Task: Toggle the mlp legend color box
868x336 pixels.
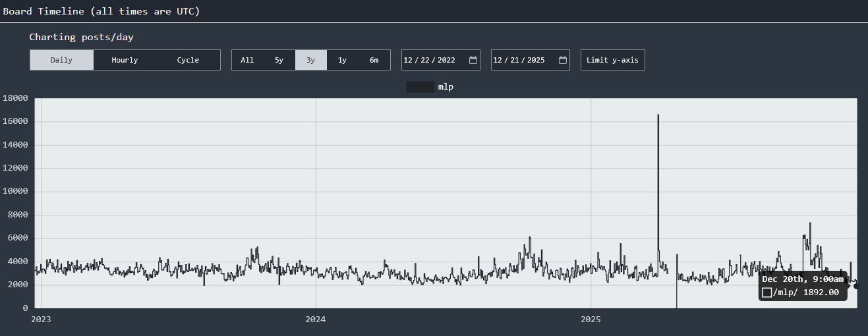Action: tap(420, 87)
